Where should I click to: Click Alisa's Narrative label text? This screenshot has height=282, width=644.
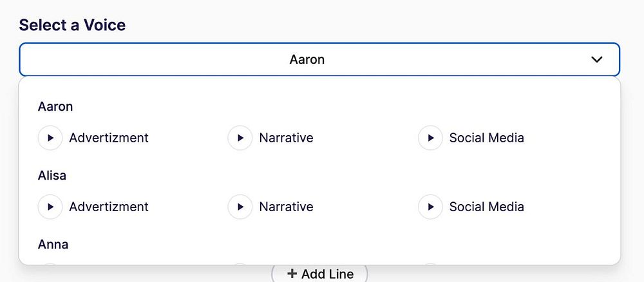click(286, 207)
